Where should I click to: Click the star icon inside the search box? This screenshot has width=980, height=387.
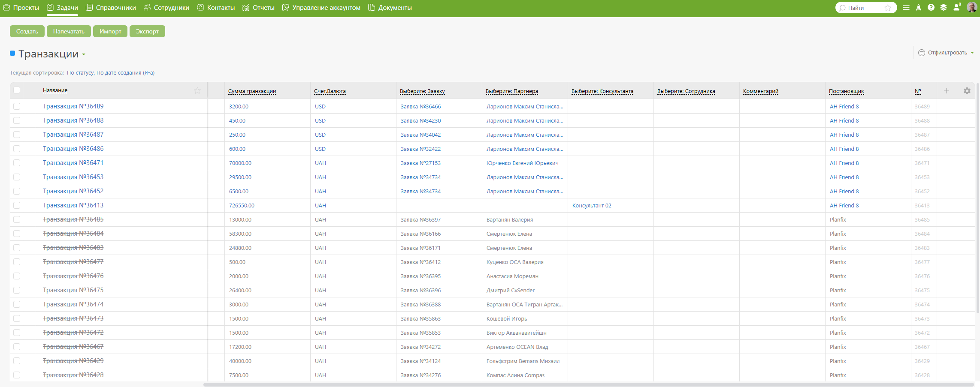pos(888,8)
